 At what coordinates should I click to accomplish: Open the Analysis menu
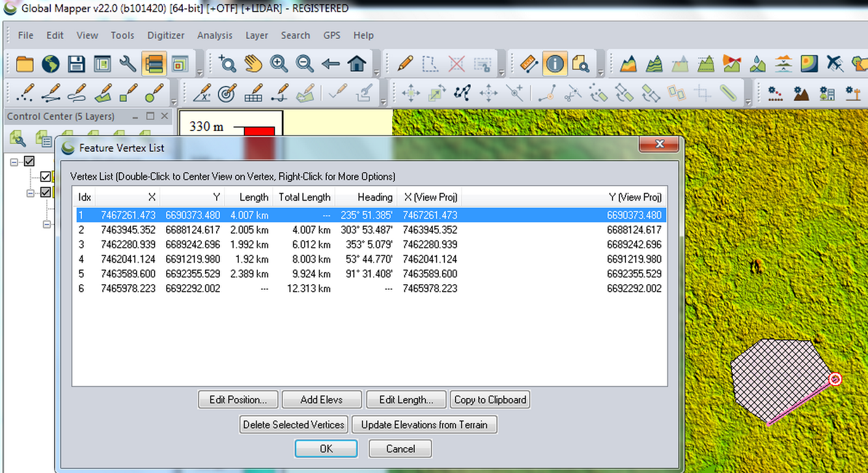215,35
